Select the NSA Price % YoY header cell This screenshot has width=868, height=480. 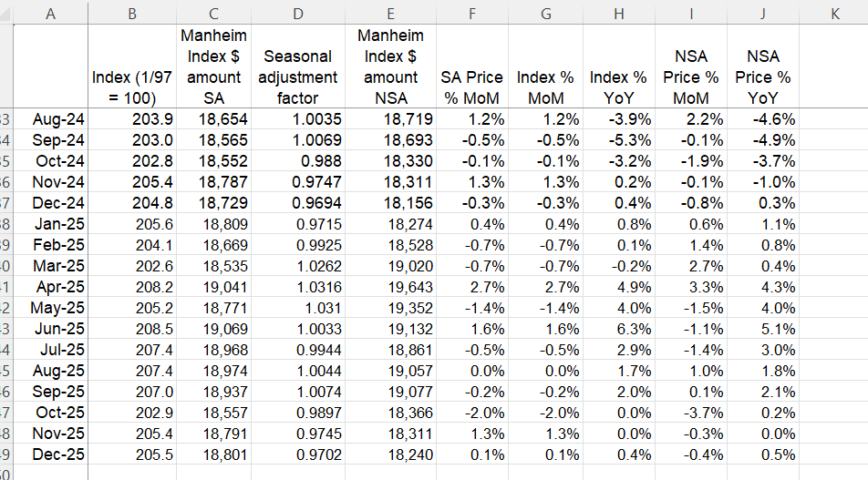[762, 77]
